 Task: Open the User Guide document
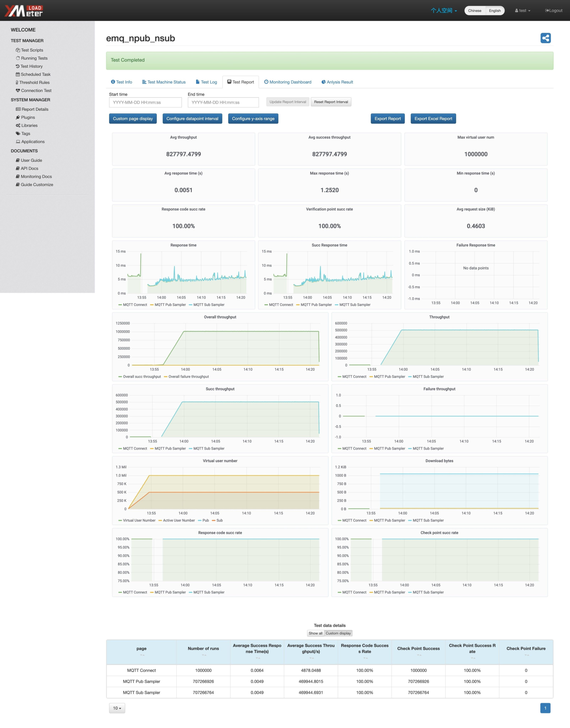pos(29,160)
